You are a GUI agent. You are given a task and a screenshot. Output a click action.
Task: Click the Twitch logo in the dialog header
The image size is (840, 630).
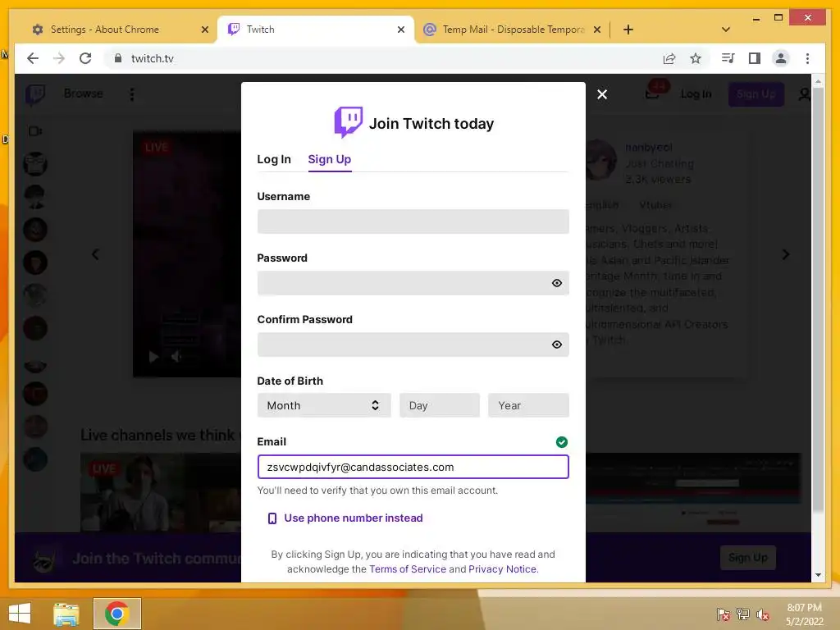[x=348, y=122]
